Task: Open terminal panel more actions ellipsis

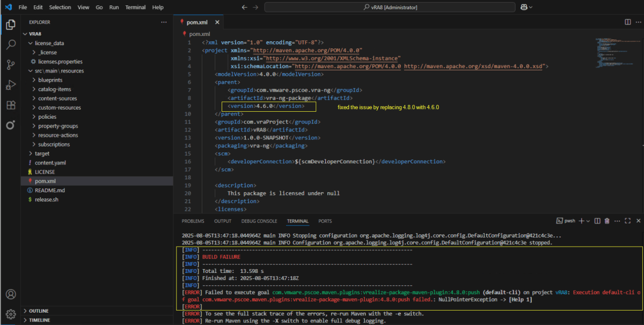Action: [617, 221]
